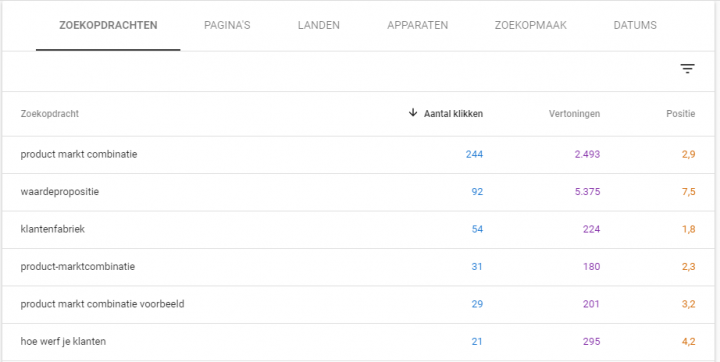Sort by Vertoningen column header
Viewport: 720px width, 362px height.
pos(574,113)
